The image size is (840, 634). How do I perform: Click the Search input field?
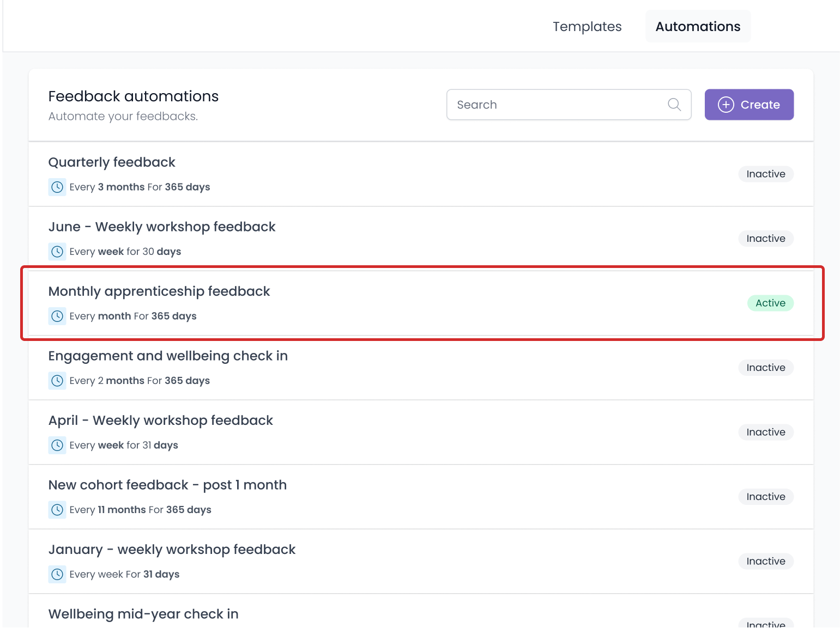pyautogui.click(x=569, y=105)
